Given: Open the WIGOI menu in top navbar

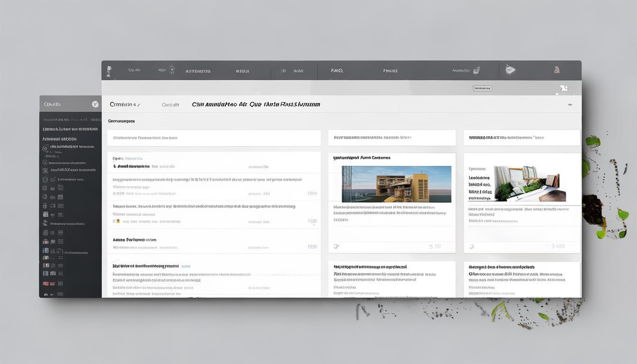Looking at the screenshot, I should tap(243, 71).
